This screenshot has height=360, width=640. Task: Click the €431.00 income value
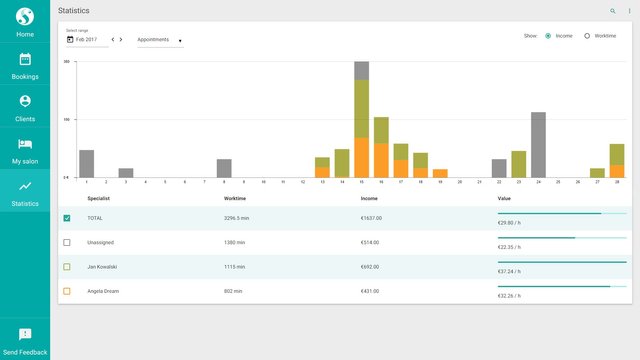[370, 291]
